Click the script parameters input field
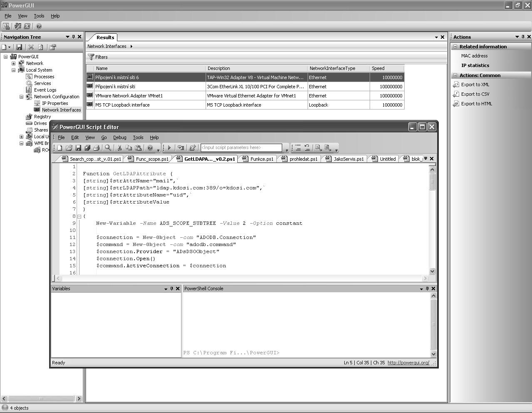532x413 pixels. (241, 147)
